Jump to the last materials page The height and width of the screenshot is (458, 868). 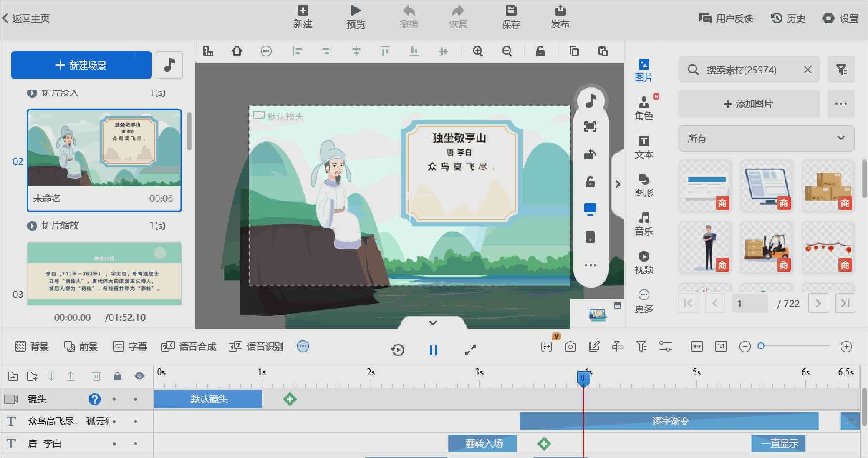pos(845,304)
